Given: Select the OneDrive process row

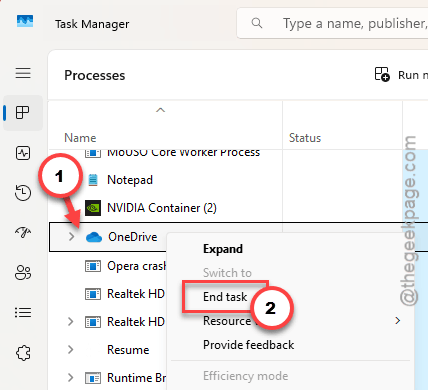Looking at the screenshot, I should click(108, 237).
